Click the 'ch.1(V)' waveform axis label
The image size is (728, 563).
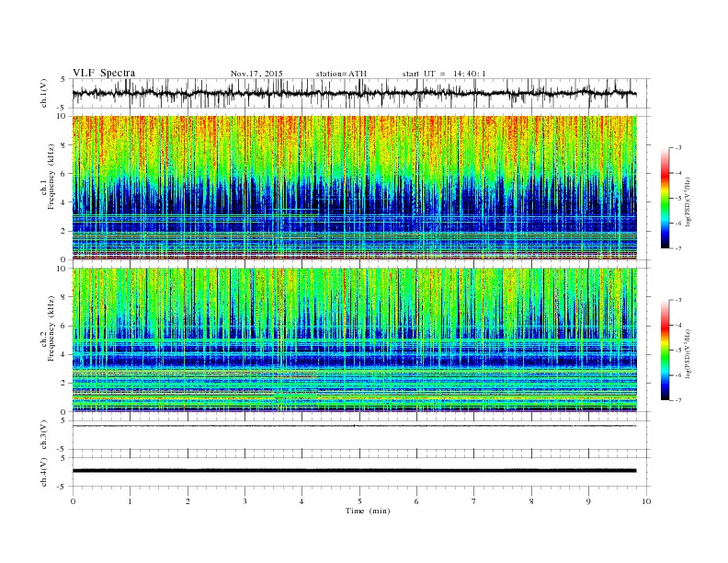tap(44, 93)
